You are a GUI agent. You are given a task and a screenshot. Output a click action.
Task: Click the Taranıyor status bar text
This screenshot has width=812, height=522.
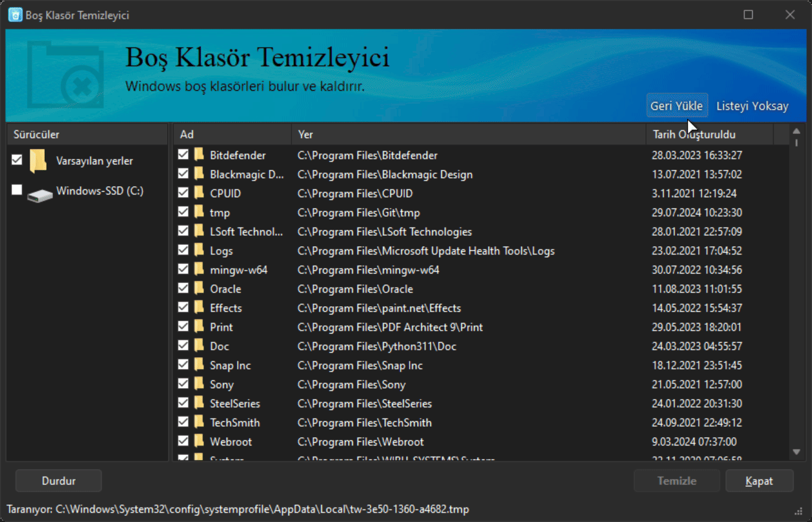pyautogui.click(x=238, y=509)
